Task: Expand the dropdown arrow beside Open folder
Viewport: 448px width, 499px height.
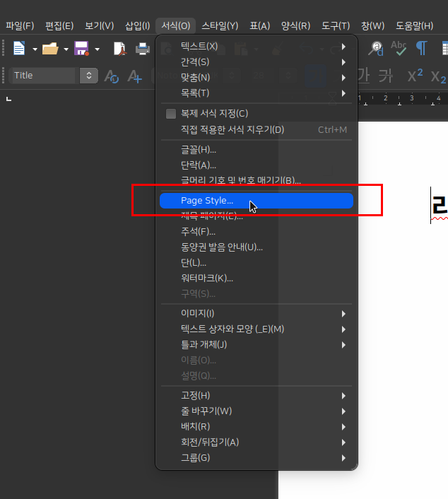Action: [66, 49]
